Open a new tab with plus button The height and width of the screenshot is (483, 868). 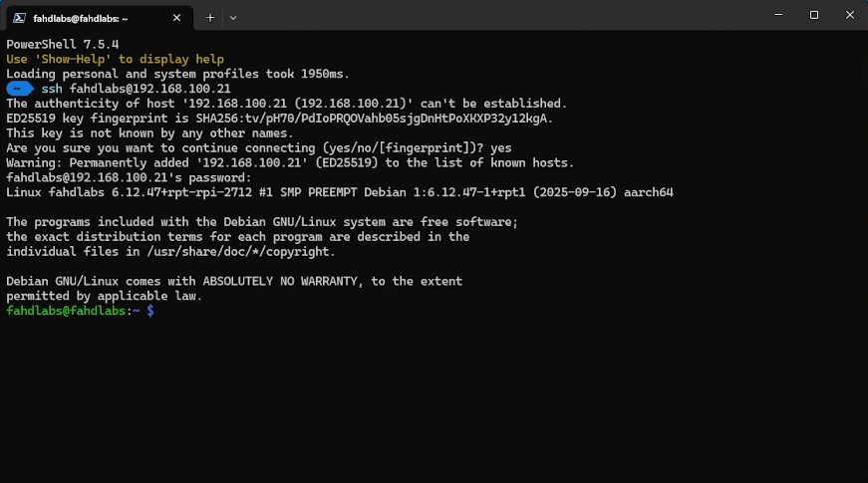click(x=210, y=17)
